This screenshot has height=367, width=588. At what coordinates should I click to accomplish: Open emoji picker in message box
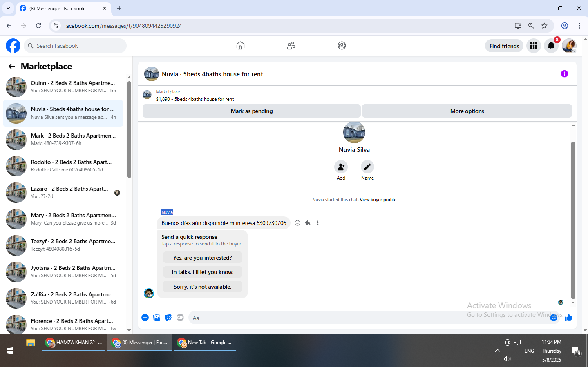coord(553,318)
